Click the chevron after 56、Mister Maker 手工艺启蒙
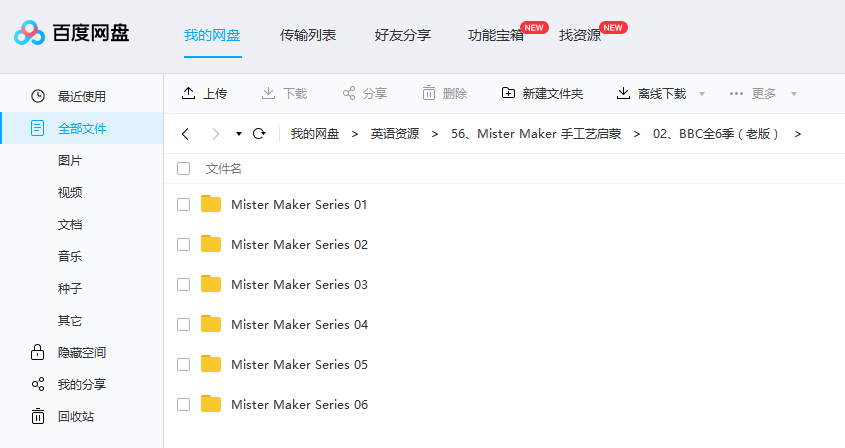Viewport: 845px width, 448px height. (636, 134)
